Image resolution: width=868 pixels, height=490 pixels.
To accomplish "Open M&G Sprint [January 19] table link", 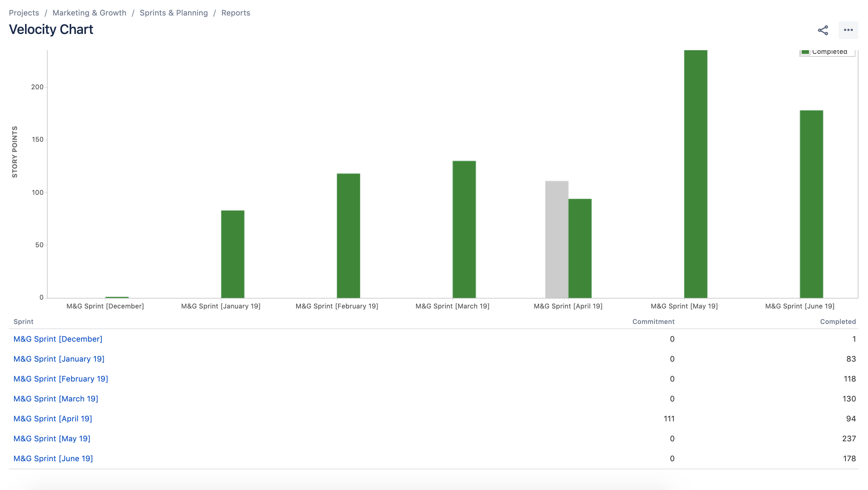I will coord(59,359).
